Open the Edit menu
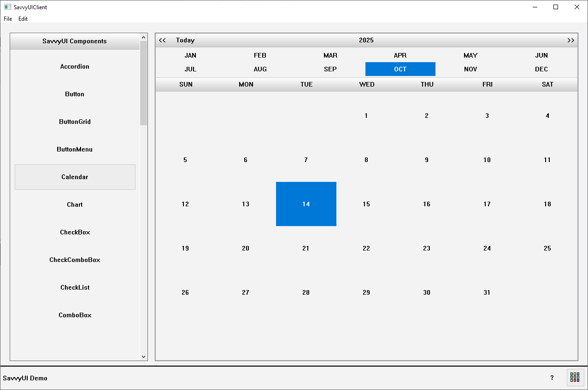588x390 pixels. (23, 19)
